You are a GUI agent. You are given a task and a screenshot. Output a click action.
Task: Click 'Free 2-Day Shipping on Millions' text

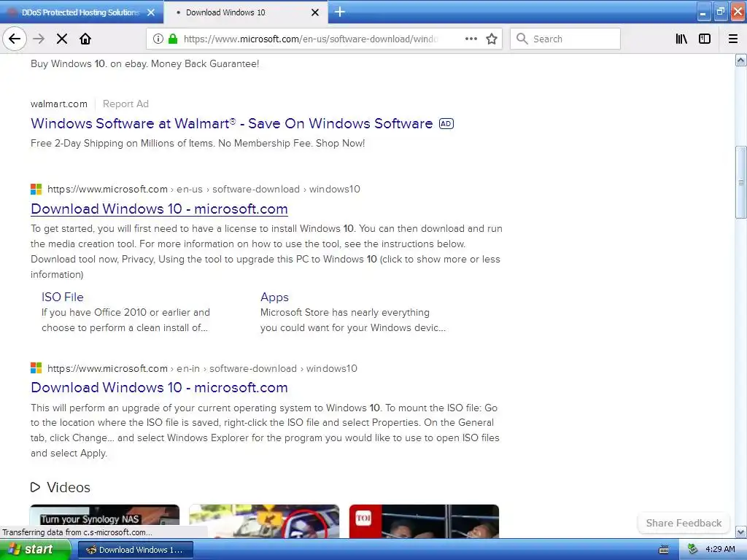198,144
